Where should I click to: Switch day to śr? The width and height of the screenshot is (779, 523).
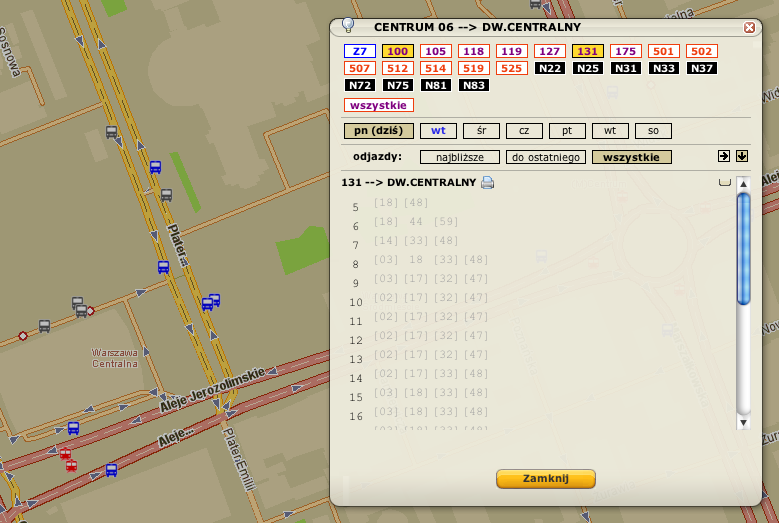point(481,131)
